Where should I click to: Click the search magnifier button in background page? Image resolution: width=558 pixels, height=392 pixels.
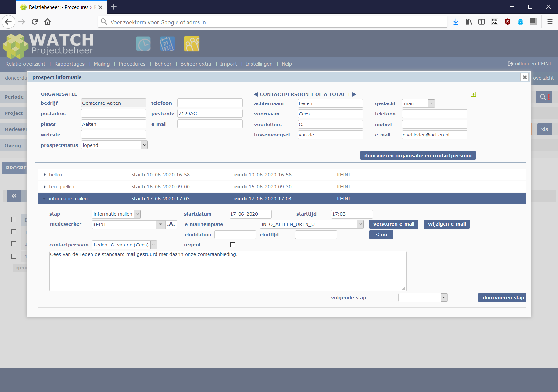coord(544,97)
